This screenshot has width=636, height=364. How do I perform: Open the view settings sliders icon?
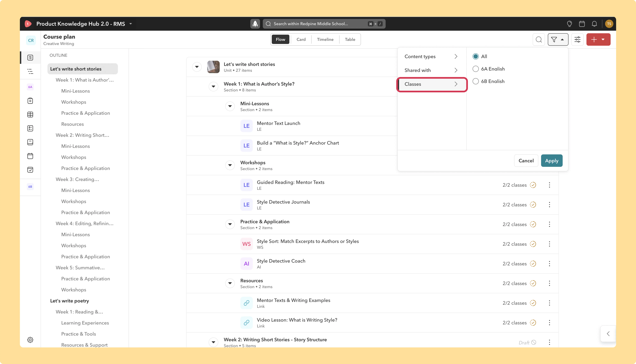coord(577,40)
